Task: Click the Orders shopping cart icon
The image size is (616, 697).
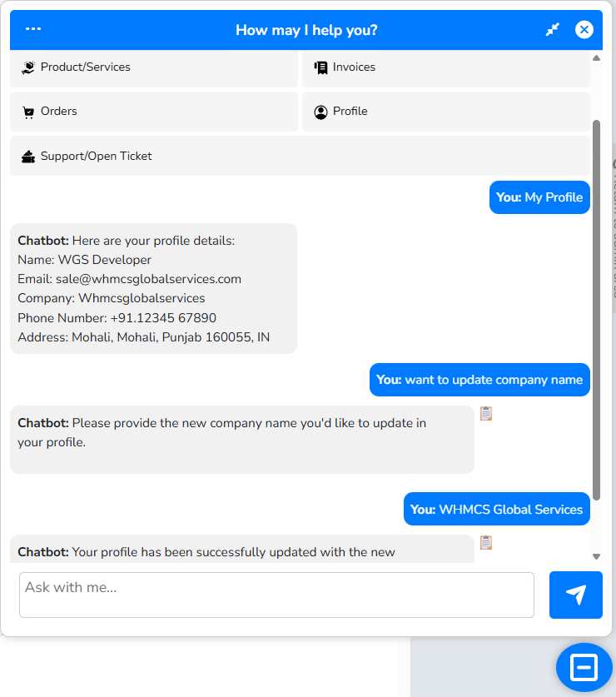Action: 28,112
